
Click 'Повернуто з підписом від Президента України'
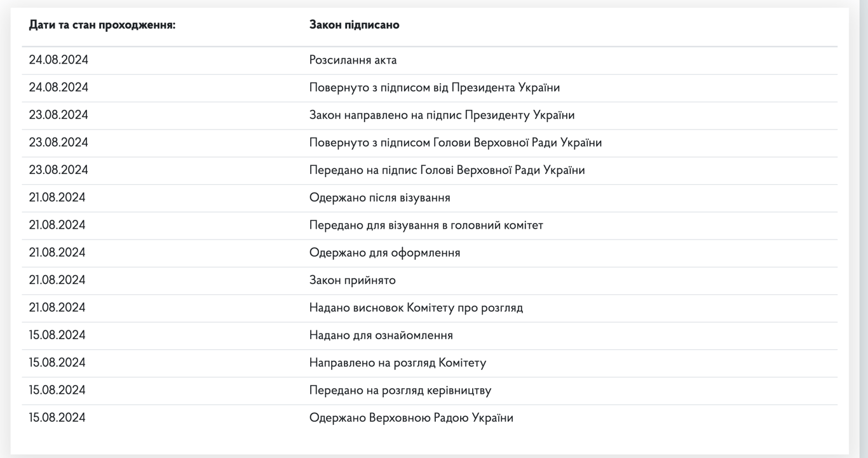(x=434, y=88)
